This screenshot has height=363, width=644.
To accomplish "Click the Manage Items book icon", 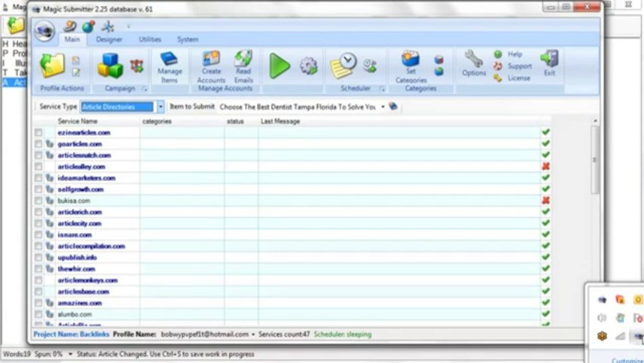I will pos(169,68).
